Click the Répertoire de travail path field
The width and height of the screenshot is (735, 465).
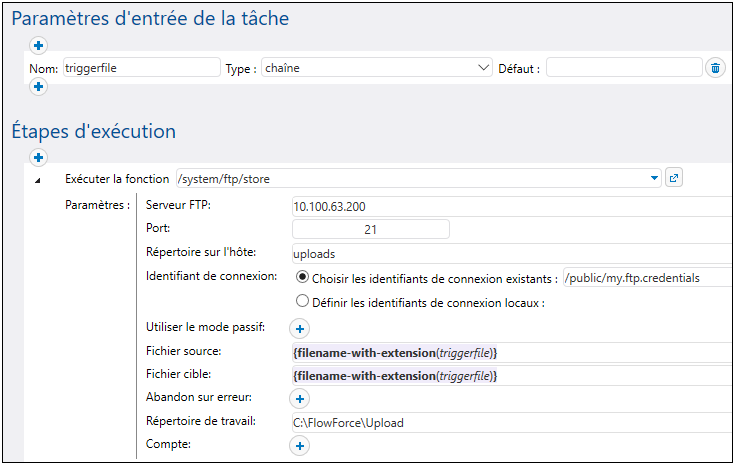tap(510, 422)
